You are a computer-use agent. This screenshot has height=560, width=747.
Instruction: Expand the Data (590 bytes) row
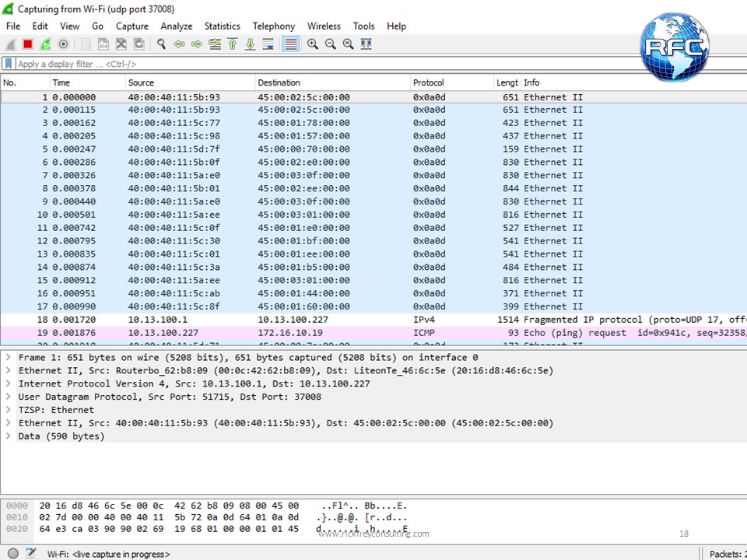coord(8,436)
